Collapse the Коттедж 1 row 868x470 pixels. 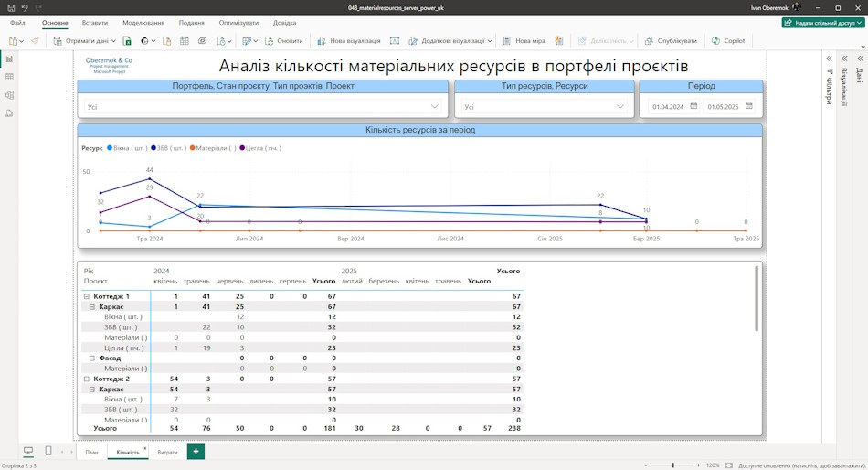87,296
